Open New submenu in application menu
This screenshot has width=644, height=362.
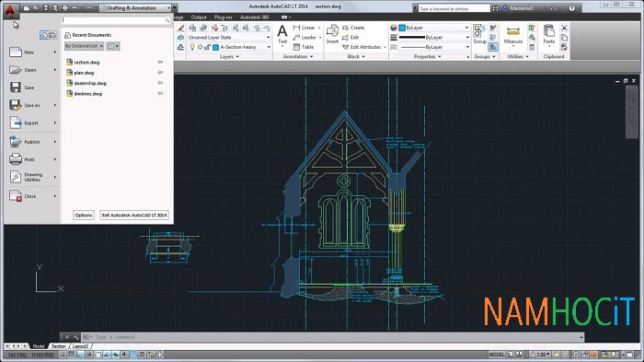[x=33, y=53]
